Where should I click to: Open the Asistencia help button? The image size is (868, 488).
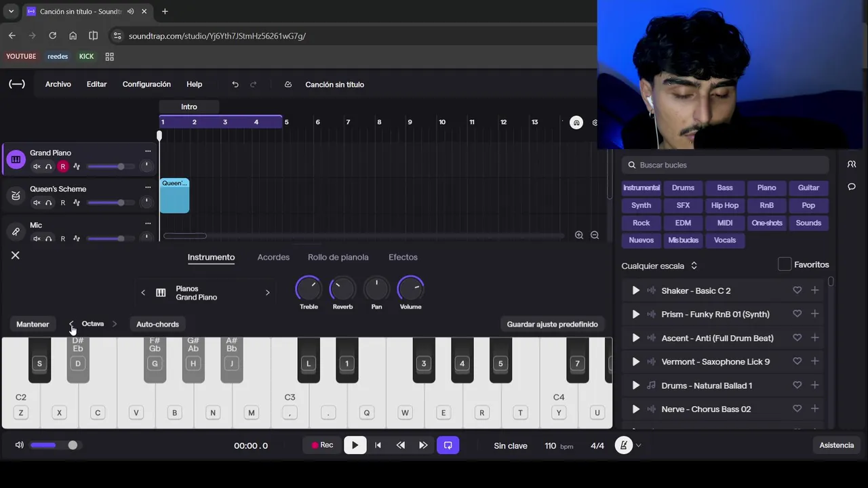point(837,445)
